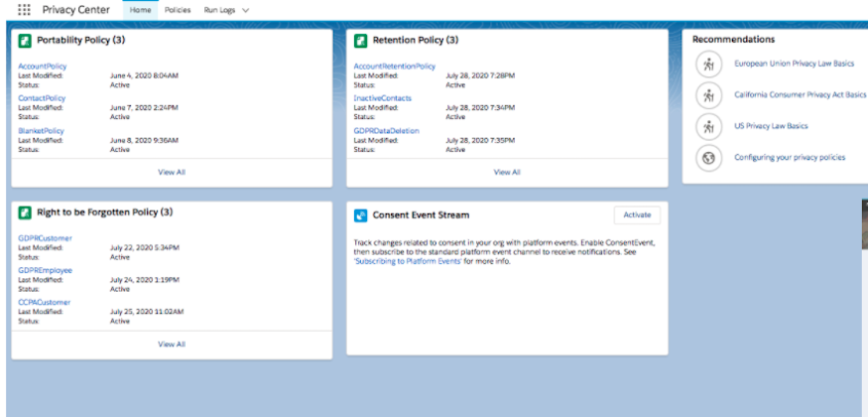Switch to the Policies tab
Viewport: 868px width, 417px height.
178,9
